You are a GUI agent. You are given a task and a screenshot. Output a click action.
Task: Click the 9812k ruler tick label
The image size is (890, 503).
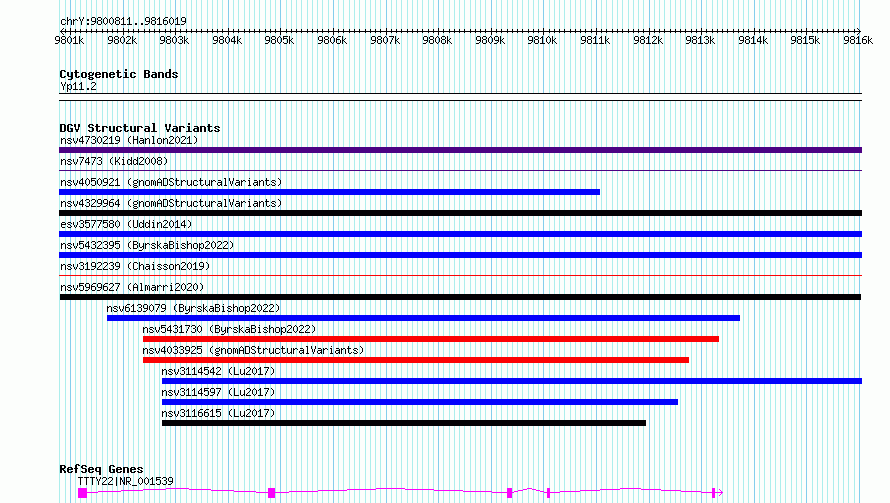click(648, 40)
